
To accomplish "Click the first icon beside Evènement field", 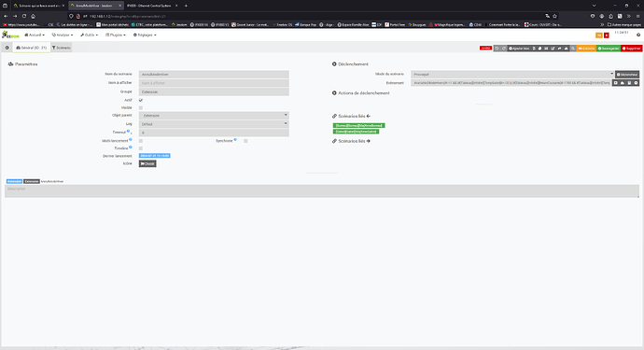I will 616,83.
